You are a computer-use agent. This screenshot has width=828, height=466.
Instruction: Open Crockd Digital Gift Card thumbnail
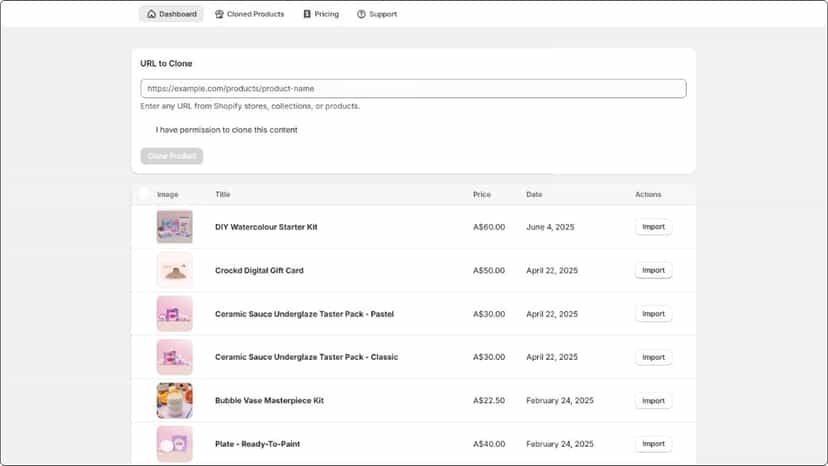(x=175, y=270)
